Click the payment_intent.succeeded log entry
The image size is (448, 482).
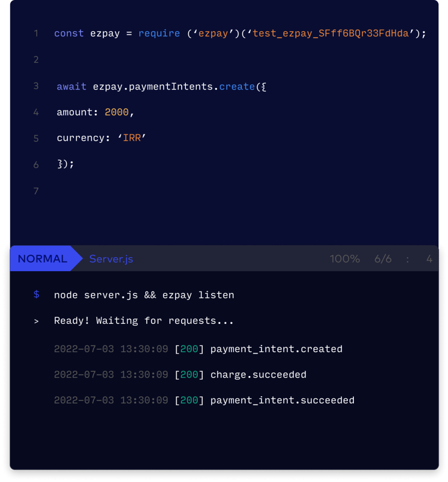click(x=282, y=400)
